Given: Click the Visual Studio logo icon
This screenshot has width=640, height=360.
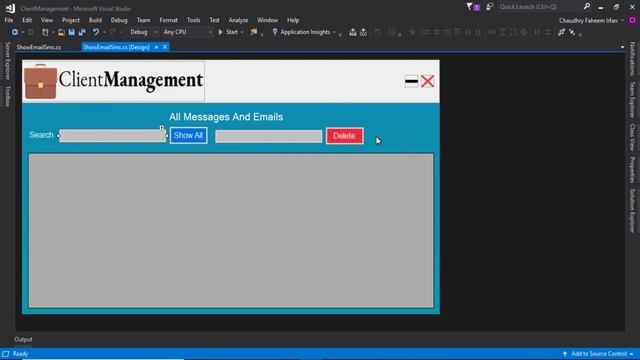Looking at the screenshot, I should (10, 8).
